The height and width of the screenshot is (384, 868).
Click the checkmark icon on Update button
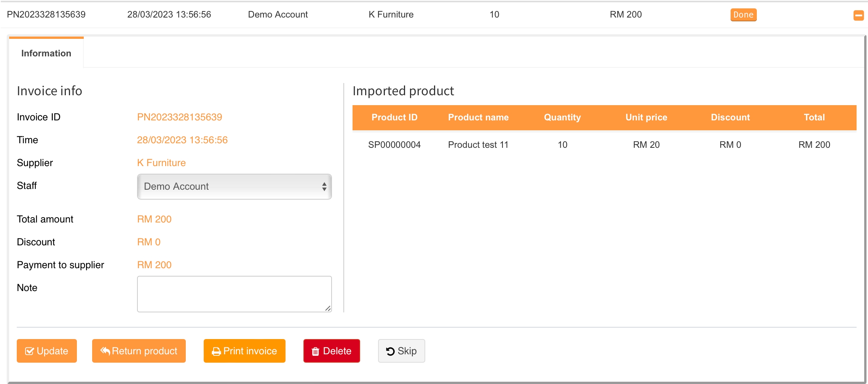(29, 351)
